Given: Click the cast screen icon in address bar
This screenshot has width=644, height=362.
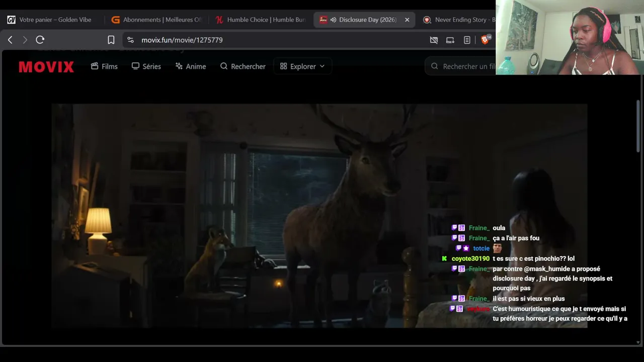Looking at the screenshot, I should pyautogui.click(x=450, y=40).
